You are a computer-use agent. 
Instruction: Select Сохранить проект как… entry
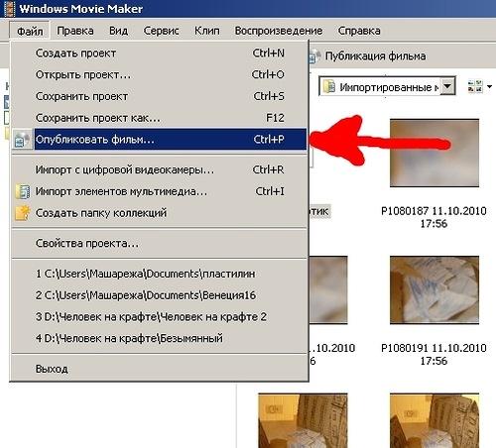pyautogui.click(x=160, y=118)
